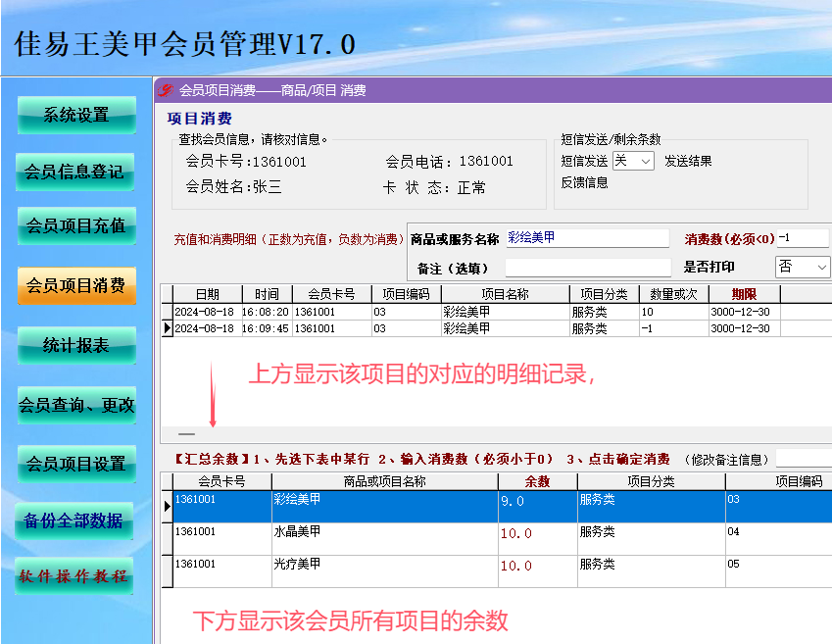Open 系统设置 from sidebar
This screenshot has height=644, width=832.
click(x=76, y=116)
